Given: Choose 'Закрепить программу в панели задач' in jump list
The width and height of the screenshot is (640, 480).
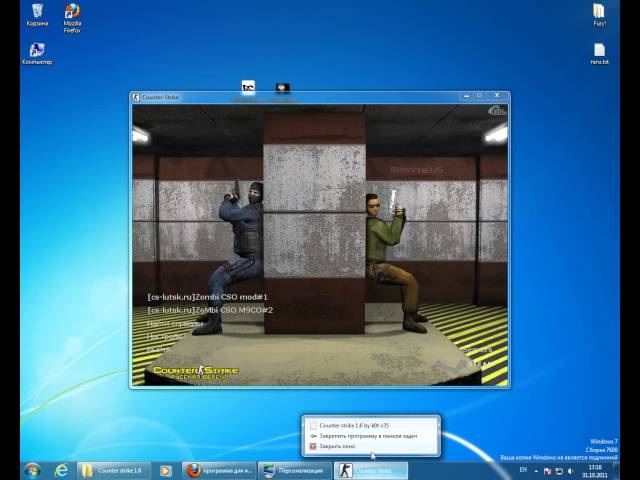Looking at the screenshot, I should pyautogui.click(x=371, y=436).
